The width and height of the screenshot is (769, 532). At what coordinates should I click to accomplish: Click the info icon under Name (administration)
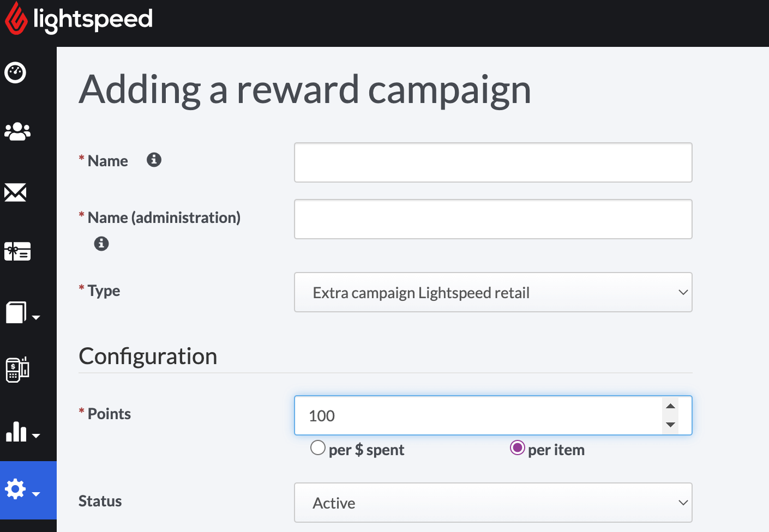point(101,244)
